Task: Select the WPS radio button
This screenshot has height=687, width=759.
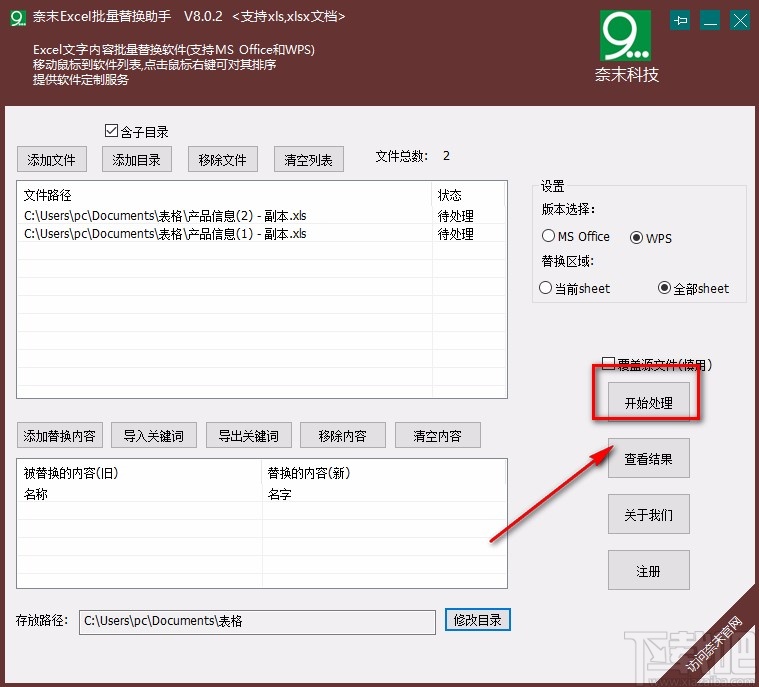Action: (636, 238)
